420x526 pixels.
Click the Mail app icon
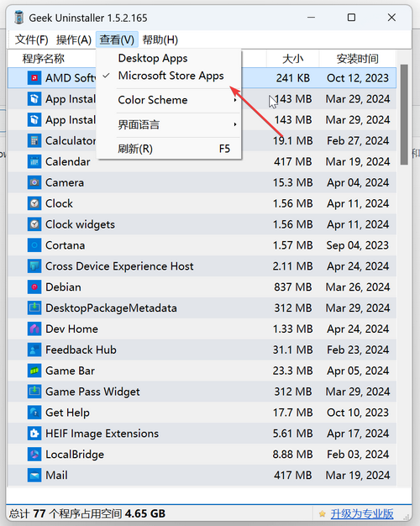[x=34, y=475]
